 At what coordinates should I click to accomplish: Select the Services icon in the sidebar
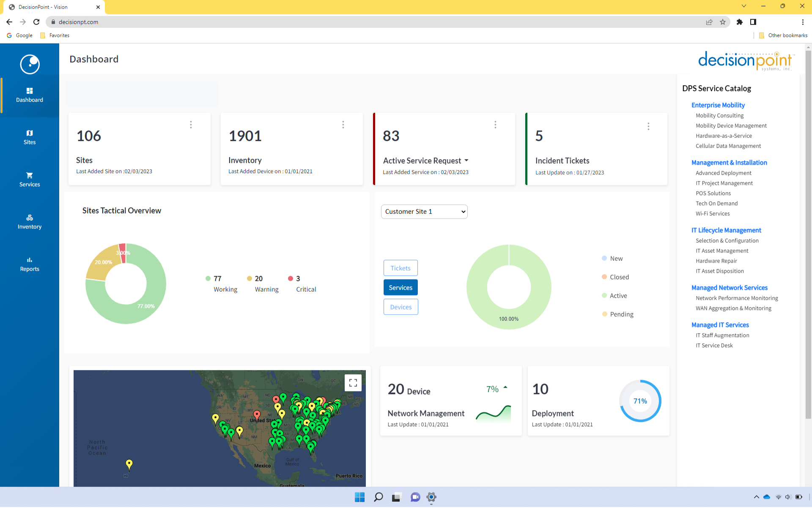coord(29,179)
